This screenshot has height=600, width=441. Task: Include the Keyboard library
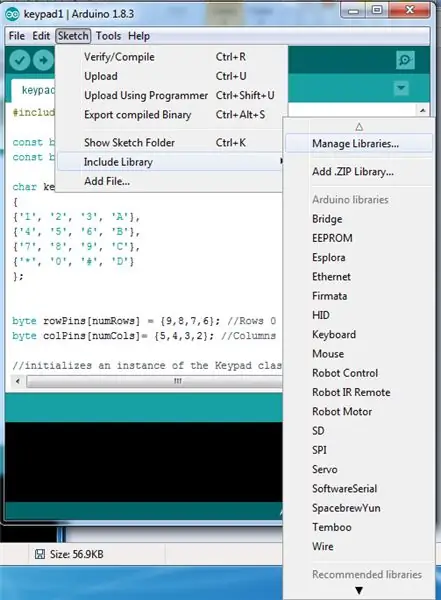[x=359, y=334]
